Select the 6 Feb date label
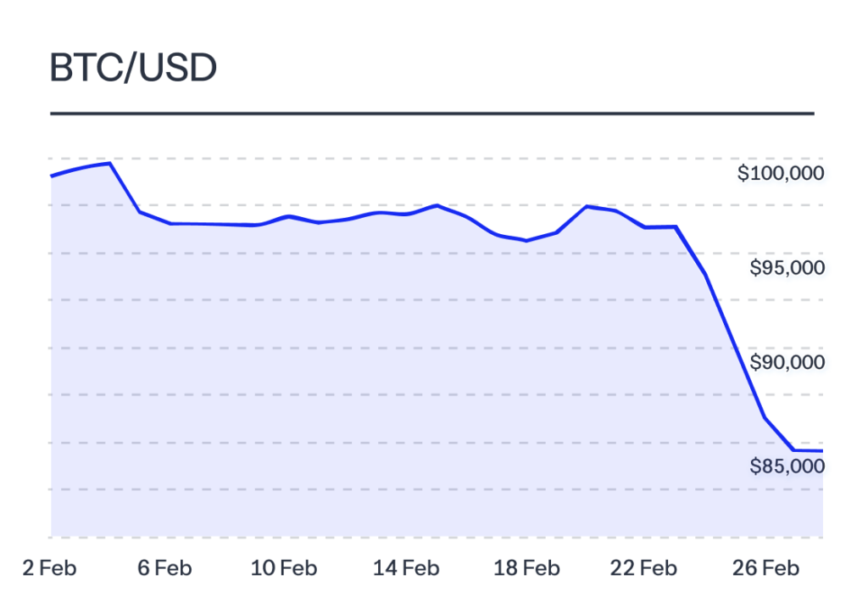Image resolution: width=868 pixels, height=614 pixels. coord(163,567)
